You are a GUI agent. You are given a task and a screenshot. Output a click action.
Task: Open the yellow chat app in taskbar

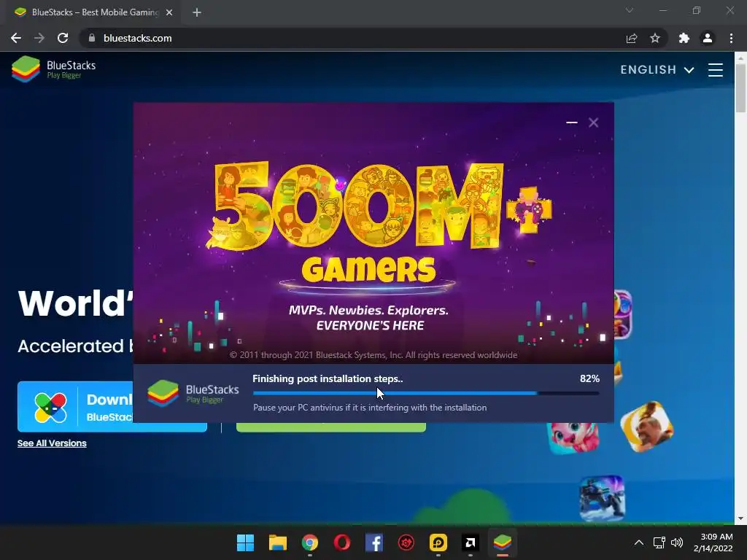pyautogui.click(x=438, y=542)
